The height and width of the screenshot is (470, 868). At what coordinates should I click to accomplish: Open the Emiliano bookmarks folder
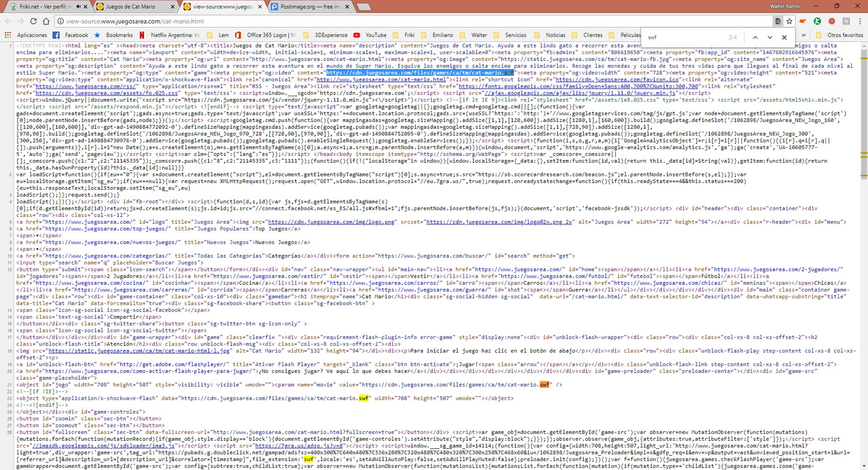coord(436,35)
